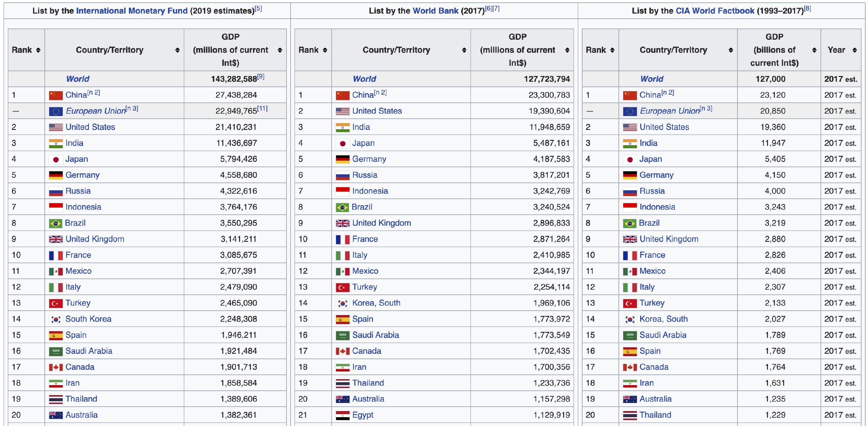
Task: Click European Union flag in IMF list
Action: (56, 111)
